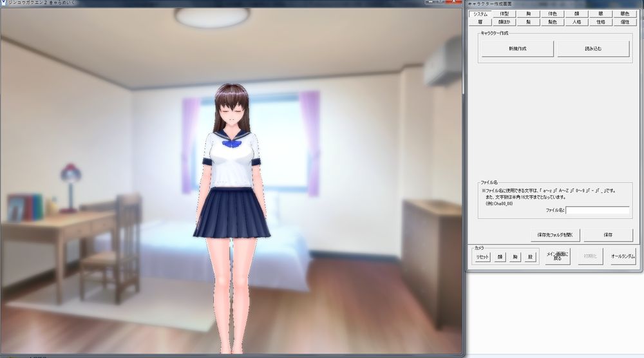Focus the camera on face using 顔 camera button
644x358 pixels.
click(x=500, y=257)
